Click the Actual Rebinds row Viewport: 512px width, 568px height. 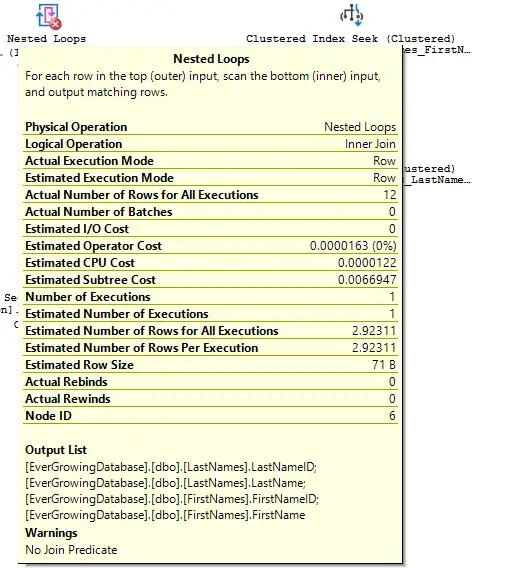(211, 382)
